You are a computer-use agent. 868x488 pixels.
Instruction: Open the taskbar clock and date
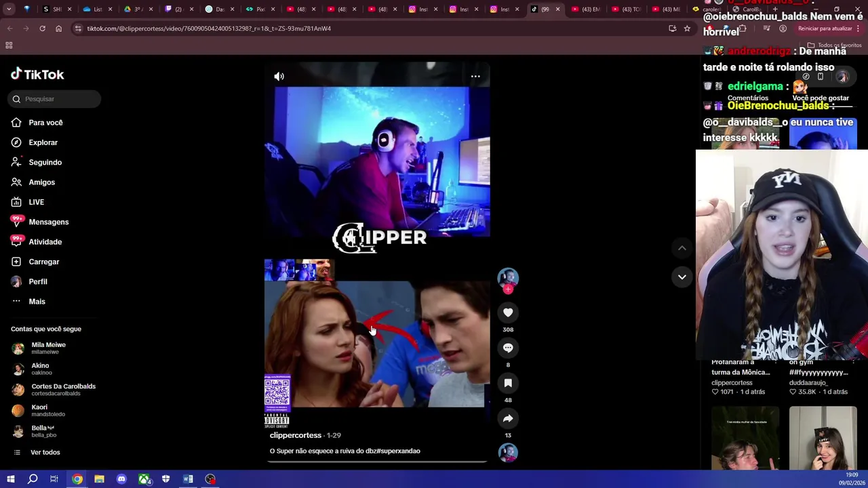point(851,479)
